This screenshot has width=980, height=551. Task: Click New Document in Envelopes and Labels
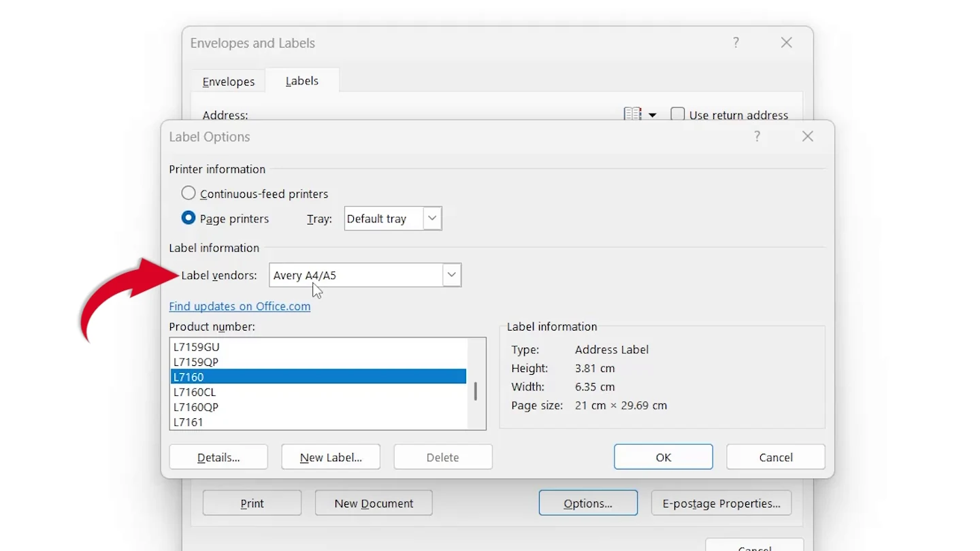[x=374, y=503]
